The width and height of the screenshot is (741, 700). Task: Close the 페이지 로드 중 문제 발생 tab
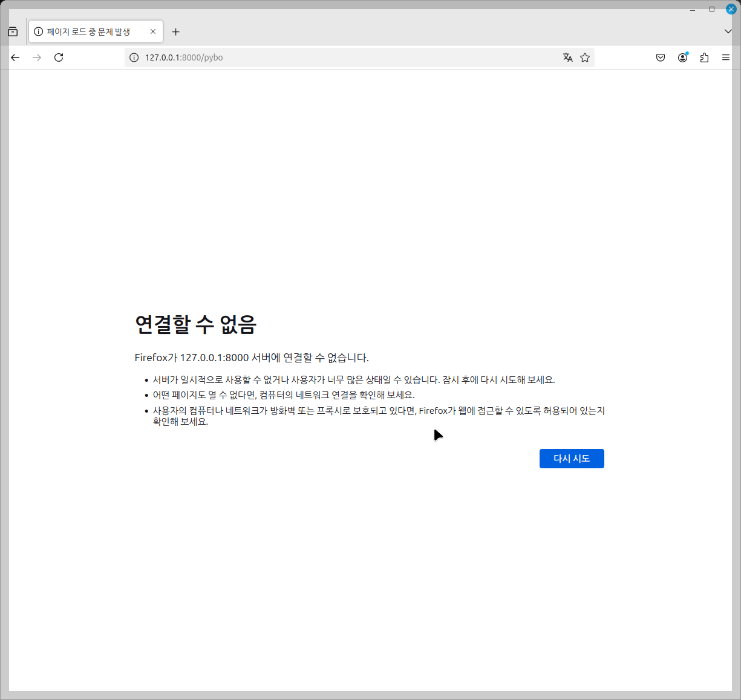click(x=153, y=31)
